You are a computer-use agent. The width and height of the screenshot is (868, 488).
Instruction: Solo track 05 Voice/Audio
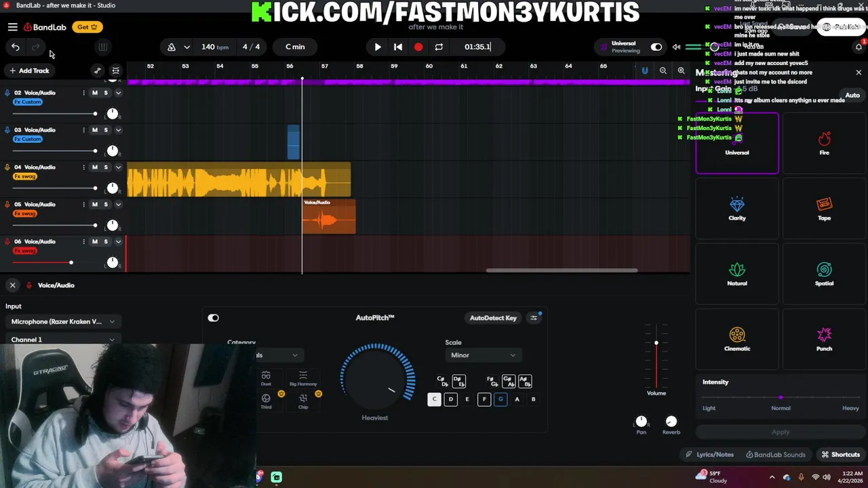pos(106,205)
